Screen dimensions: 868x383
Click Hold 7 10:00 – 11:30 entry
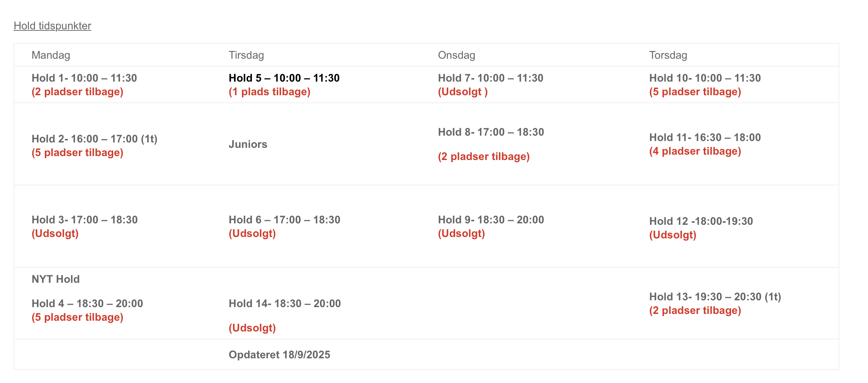[490, 78]
